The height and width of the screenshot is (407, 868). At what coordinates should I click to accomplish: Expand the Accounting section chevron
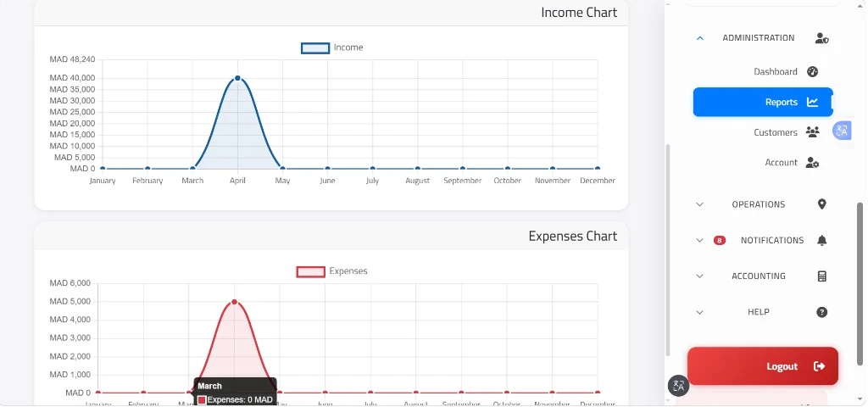[699, 276]
